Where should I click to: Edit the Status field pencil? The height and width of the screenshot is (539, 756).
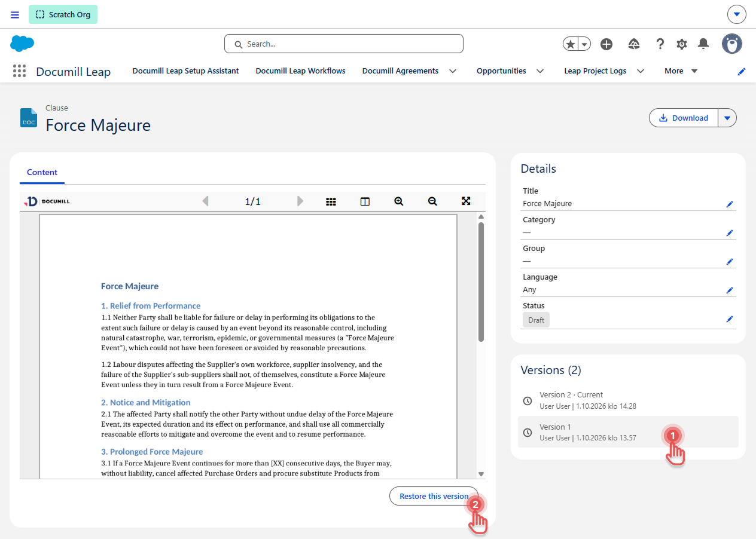point(730,319)
